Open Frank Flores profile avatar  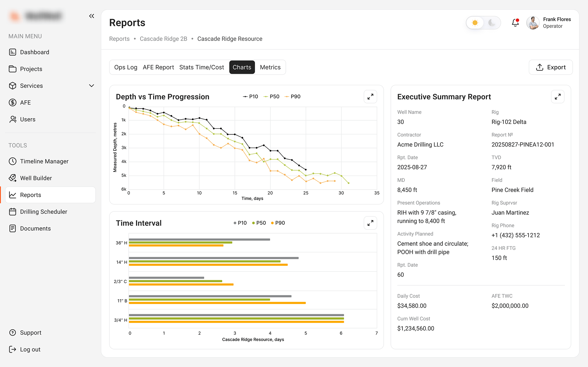(x=533, y=23)
